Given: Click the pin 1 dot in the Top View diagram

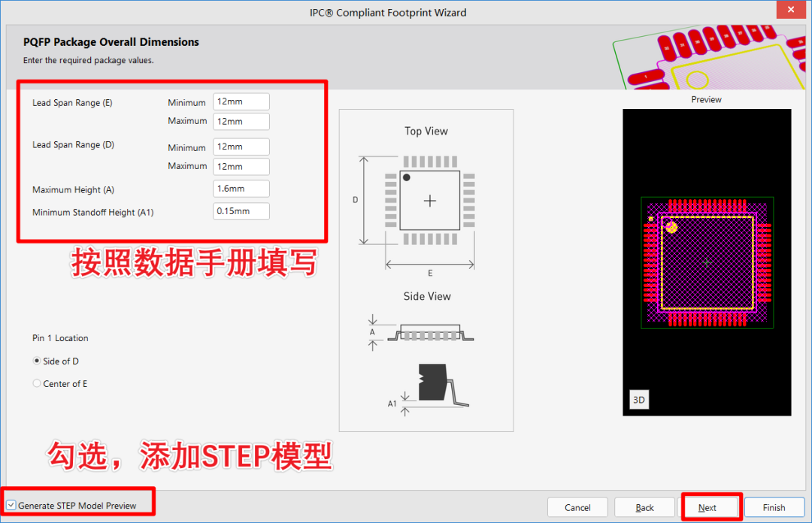Looking at the screenshot, I should tap(407, 176).
